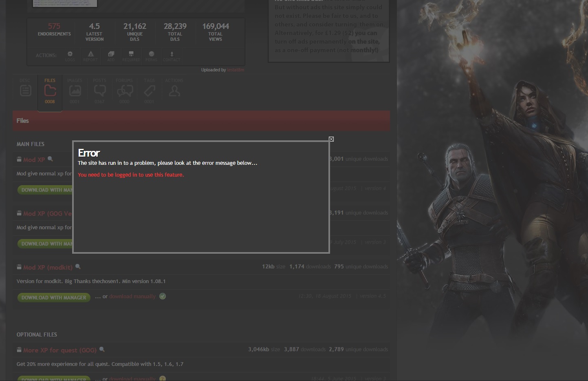This screenshot has height=381, width=588.
Task: Click the Files section header bar
Action: coord(201,120)
